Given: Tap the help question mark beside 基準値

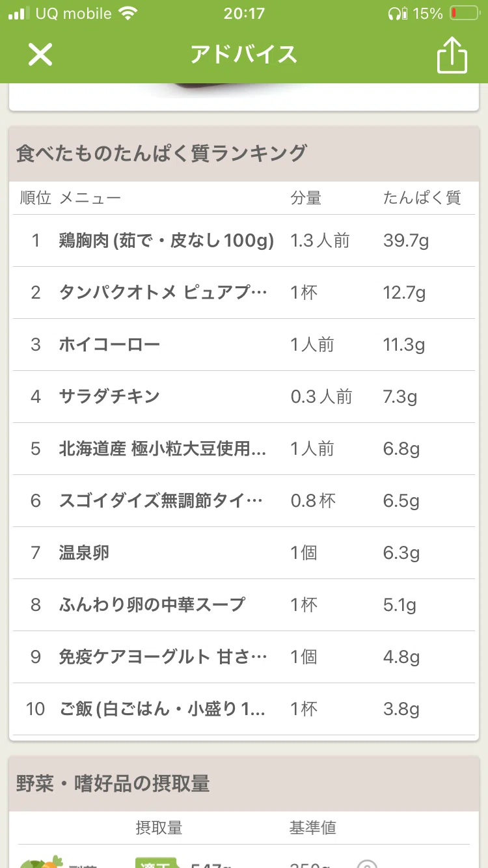Looking at the screenshot, I should (367, 864).
